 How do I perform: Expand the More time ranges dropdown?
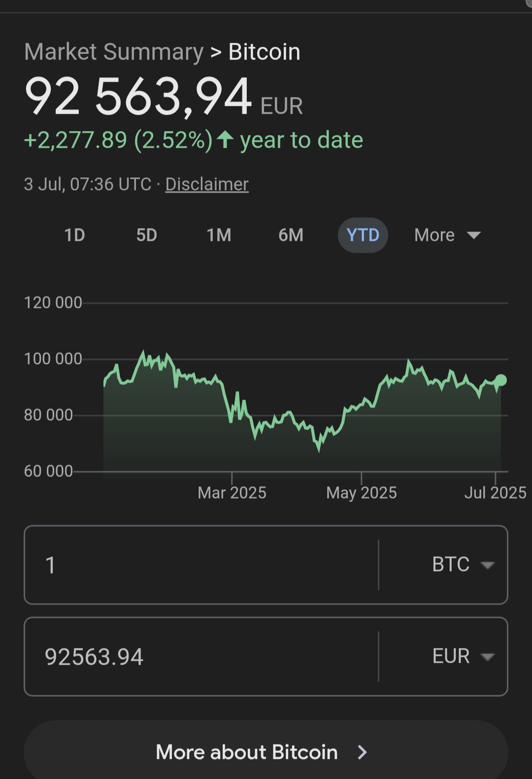[447, 235]
